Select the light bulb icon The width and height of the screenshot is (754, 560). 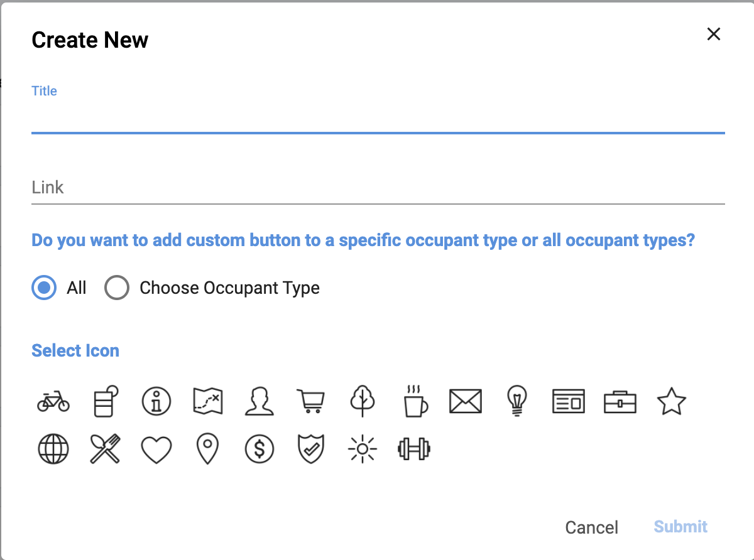517,399
